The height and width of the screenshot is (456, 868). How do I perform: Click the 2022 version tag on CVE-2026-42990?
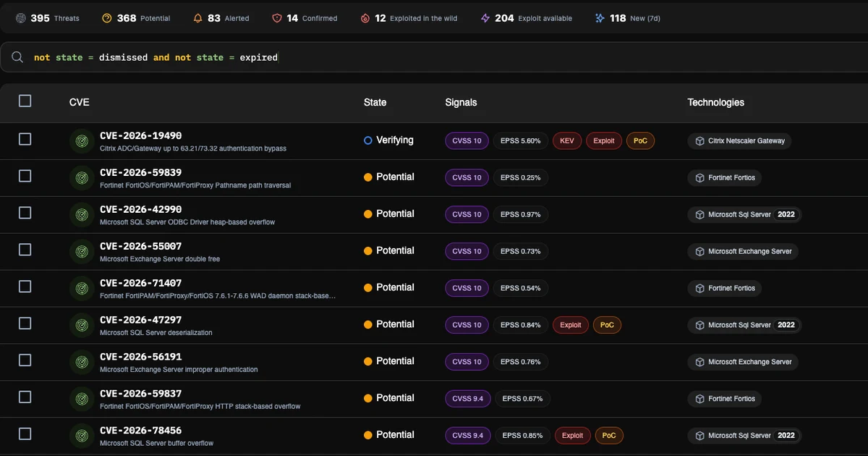pos(786,215)
